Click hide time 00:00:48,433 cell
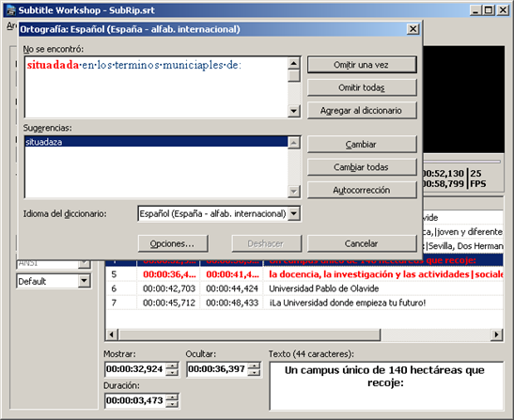Image resolution: width=514 pixels, height=420 pixels. (x=232, y=303)
